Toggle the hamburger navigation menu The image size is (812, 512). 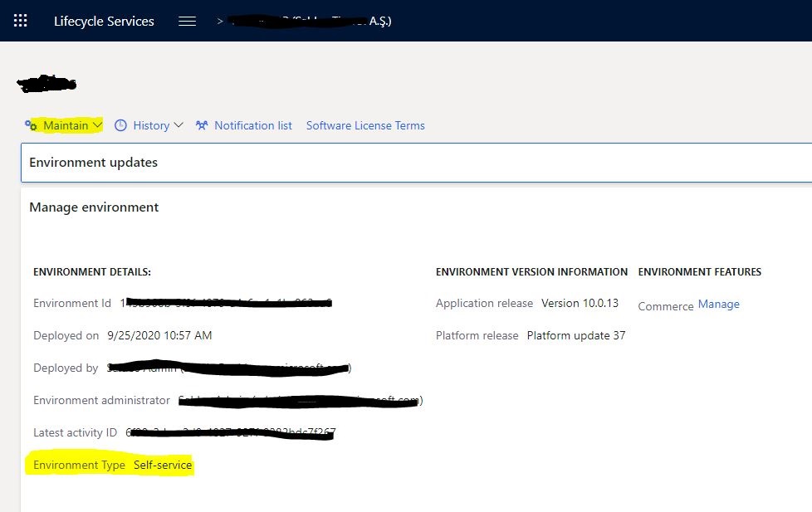click(x=187, y=22)
